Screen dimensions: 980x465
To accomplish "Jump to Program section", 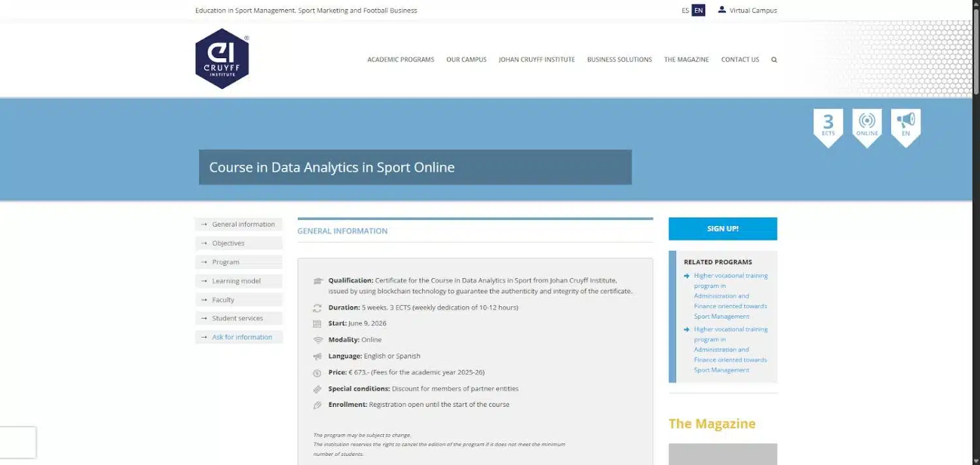I will point(239,262).
